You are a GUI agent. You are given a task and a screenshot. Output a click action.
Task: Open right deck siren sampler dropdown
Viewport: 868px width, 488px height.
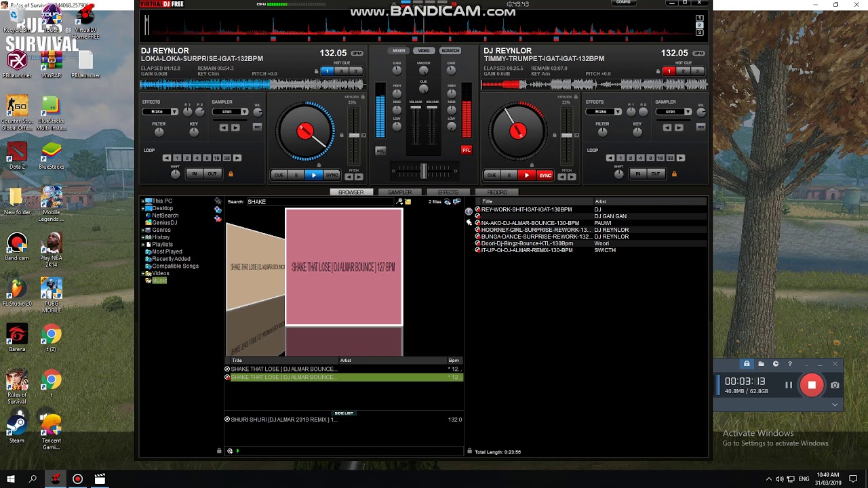(674, 112)
